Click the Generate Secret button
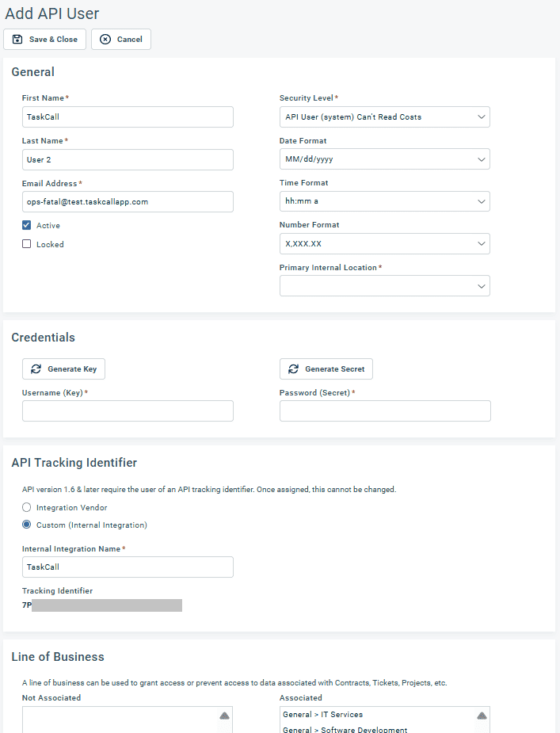Viewport: 560px width, 733px height. point(326,368)
